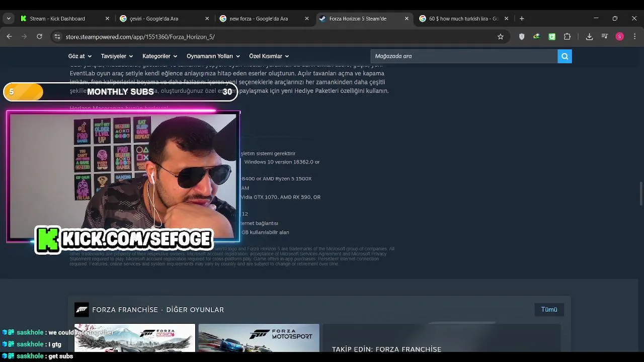644x362 pixels.
Task: Close the new forza Google tab
Action: 307,19
